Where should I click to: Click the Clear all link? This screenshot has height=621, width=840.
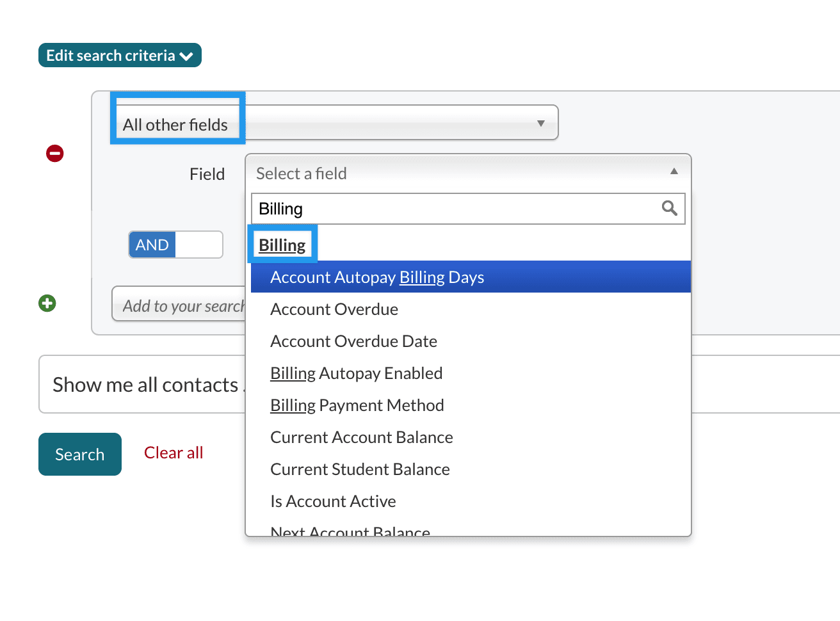(174, 453)
